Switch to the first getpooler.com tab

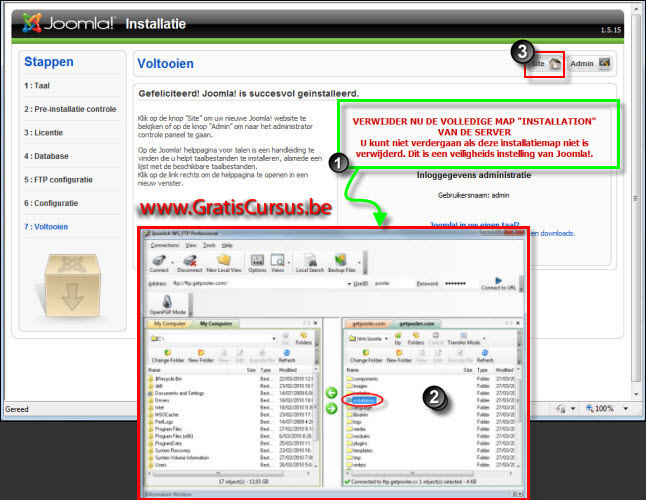click(x=369, y=324)
